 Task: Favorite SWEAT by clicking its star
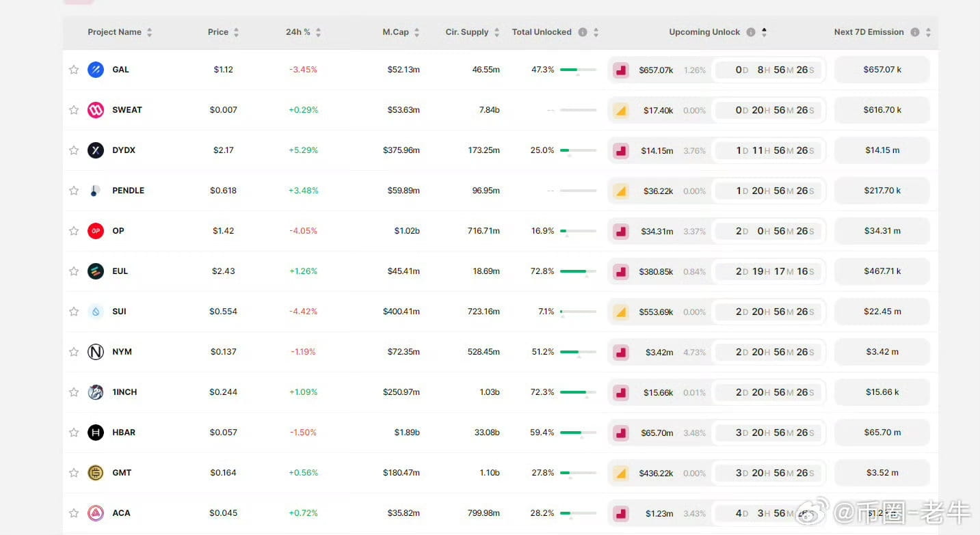[73, 109]
